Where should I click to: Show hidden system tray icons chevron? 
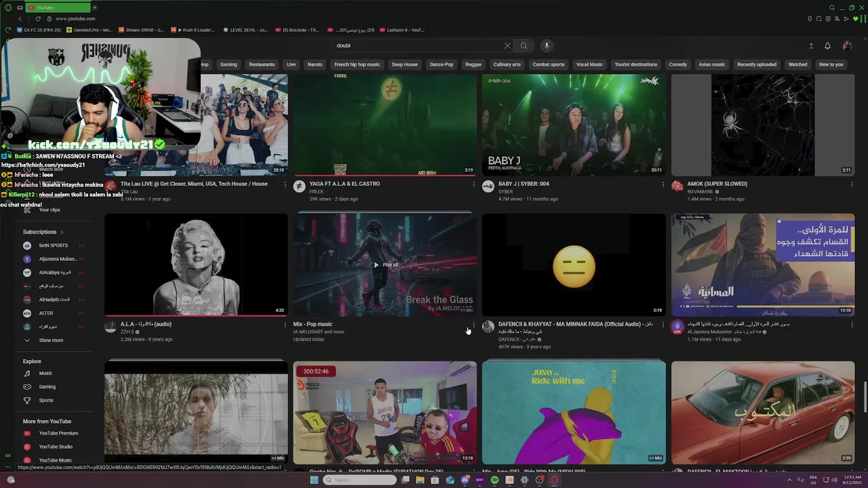pyautogui.click(x=789, y=480)
